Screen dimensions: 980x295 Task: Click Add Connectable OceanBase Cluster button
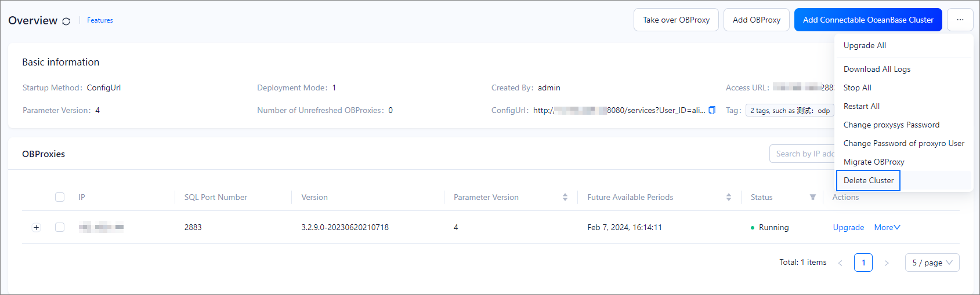point(867,20)
